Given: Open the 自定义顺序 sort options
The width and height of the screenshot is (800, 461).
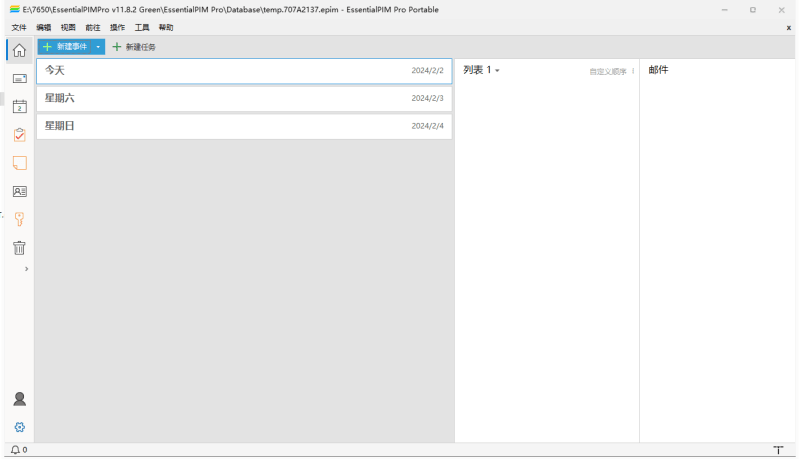Looking at the screenshot, I should 610,71.
